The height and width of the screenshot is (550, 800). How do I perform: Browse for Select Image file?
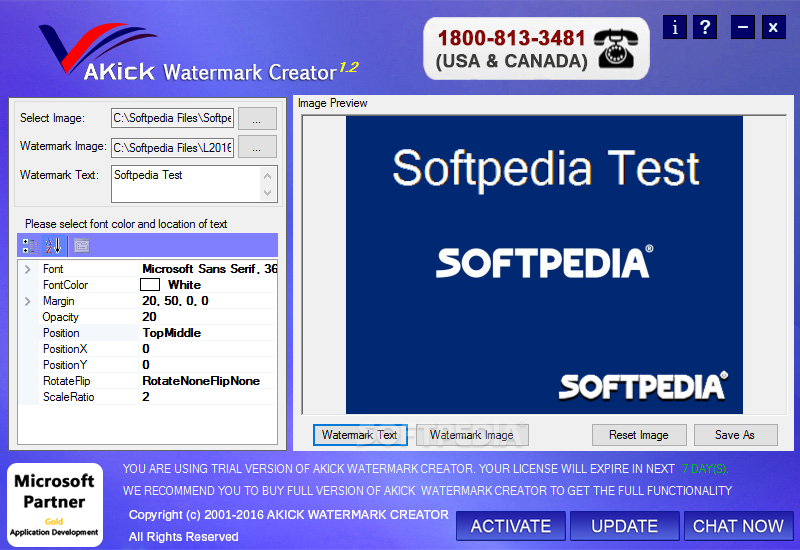(257, 118)
